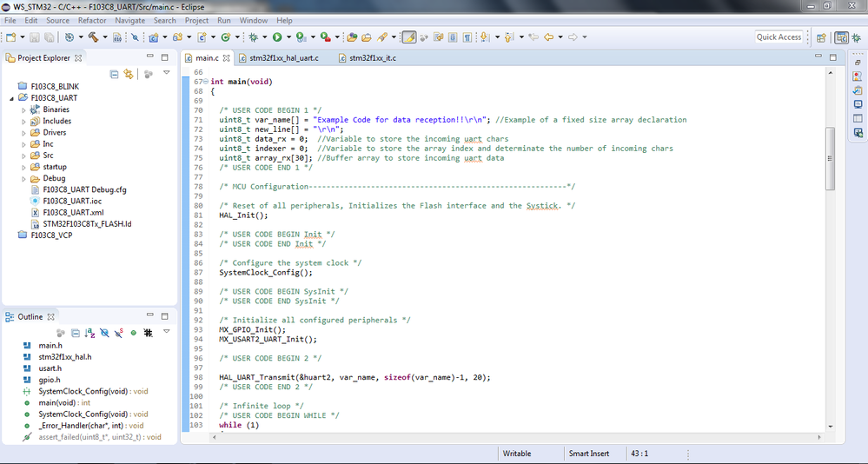Click the Next Annotation icon
This screenshot has height=464, width=868.
coord(485,37)
